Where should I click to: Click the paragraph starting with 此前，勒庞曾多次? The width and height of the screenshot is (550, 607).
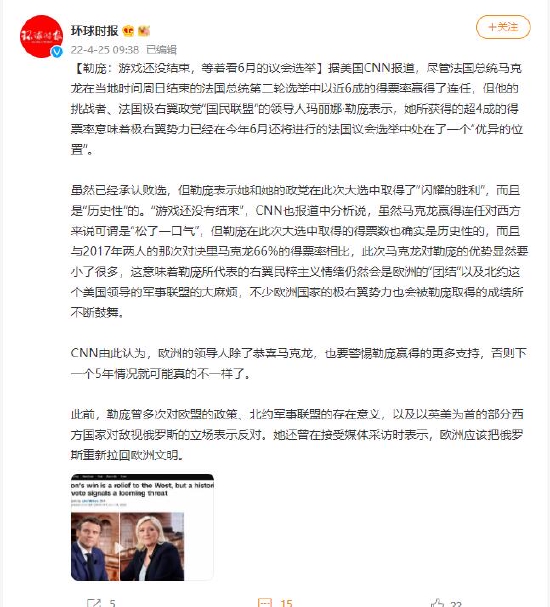click(x=297, y=434)
